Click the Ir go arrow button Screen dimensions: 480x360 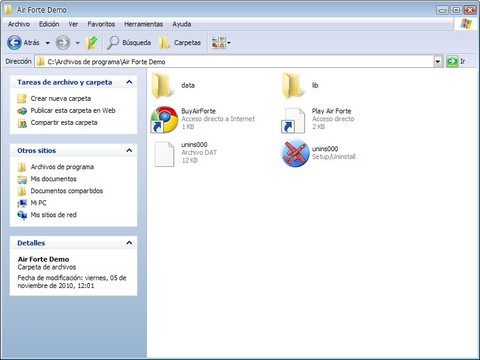point(452,61)
